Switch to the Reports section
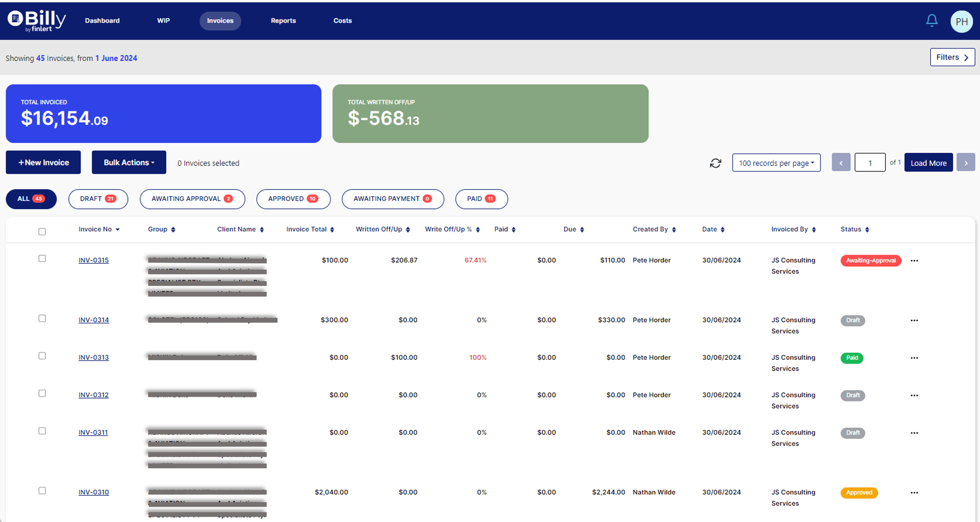Screen dimensions: 980x522 coord(283,21)
